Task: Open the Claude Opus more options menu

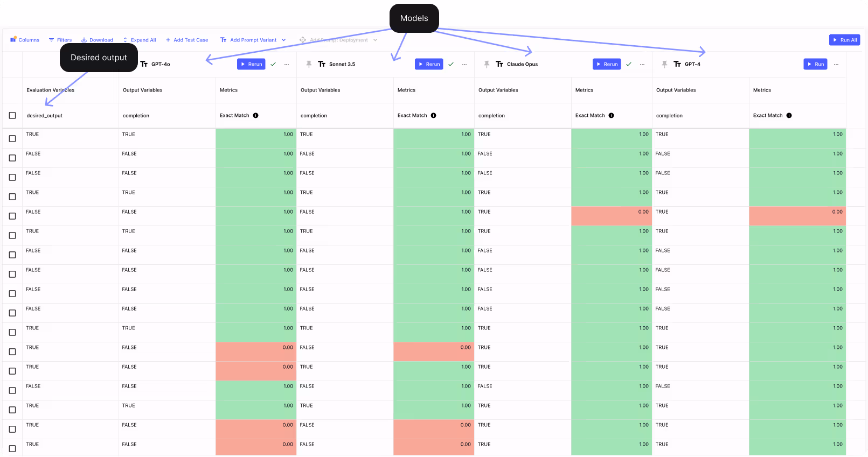Action: [642, 64]
